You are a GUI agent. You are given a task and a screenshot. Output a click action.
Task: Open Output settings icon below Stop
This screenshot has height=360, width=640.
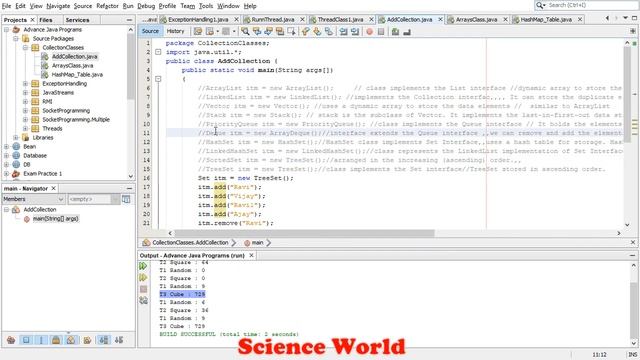click(143, 300)
